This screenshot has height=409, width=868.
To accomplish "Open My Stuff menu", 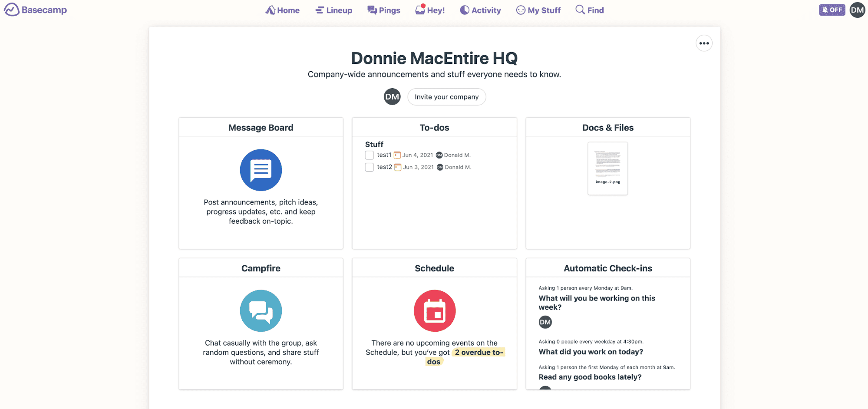I will (538, 10).
